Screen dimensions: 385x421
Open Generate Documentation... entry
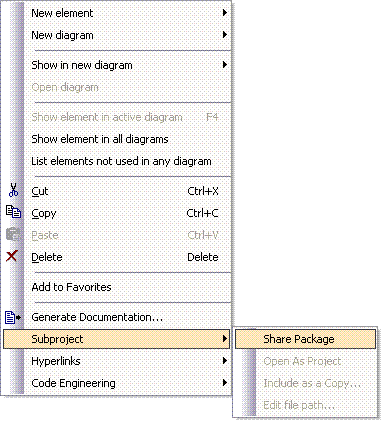pos(117,317)
